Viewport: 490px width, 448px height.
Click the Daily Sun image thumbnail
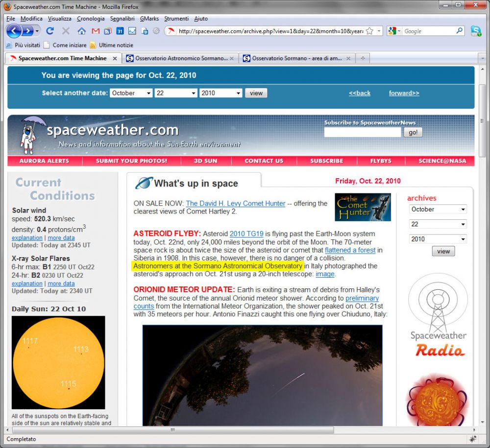58,362
